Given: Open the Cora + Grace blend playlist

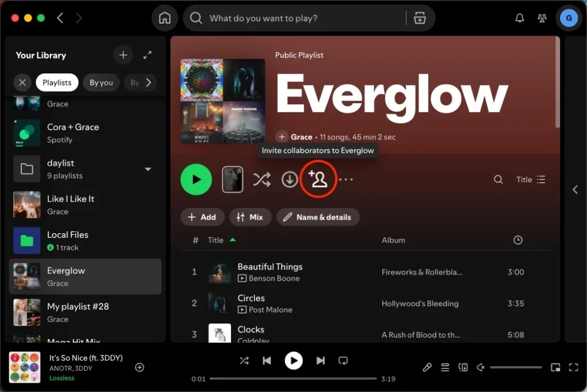Looking at the screenshot, I should click(85, 133).
